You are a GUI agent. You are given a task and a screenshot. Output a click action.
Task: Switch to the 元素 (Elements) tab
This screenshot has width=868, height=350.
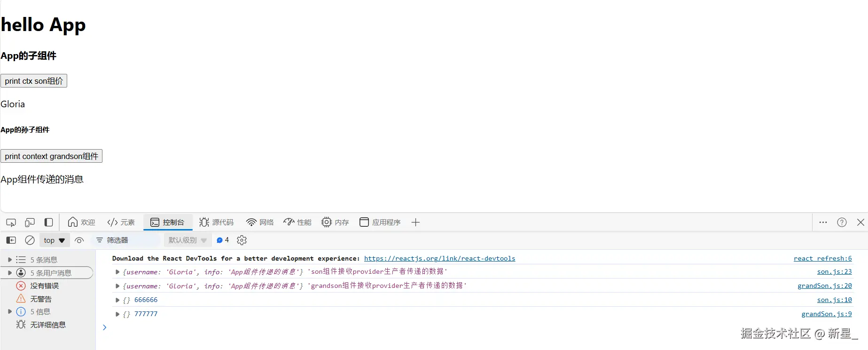121,223
